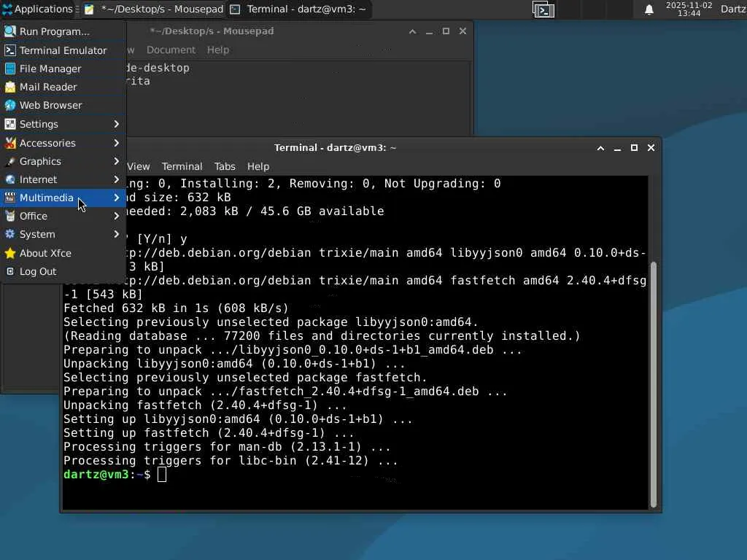
Task: Expand the System submenu arrow
Action: click(x=116, y=234)
